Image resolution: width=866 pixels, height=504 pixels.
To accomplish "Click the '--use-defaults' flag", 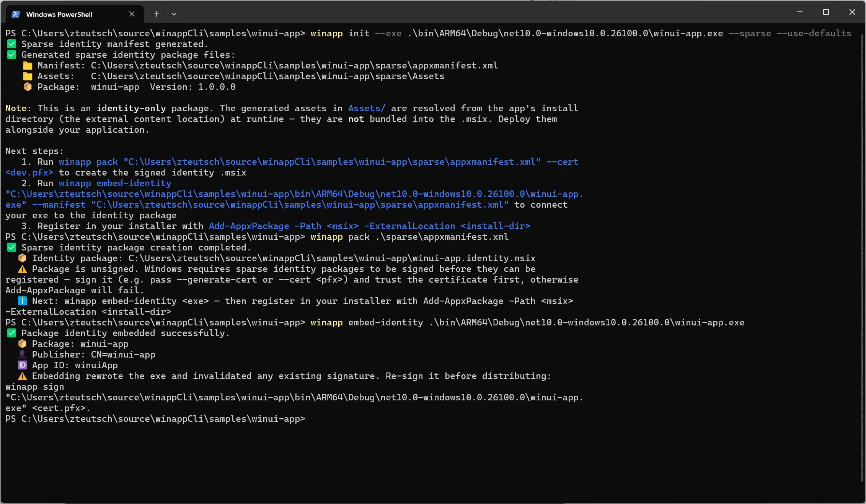I will point(814,33).
